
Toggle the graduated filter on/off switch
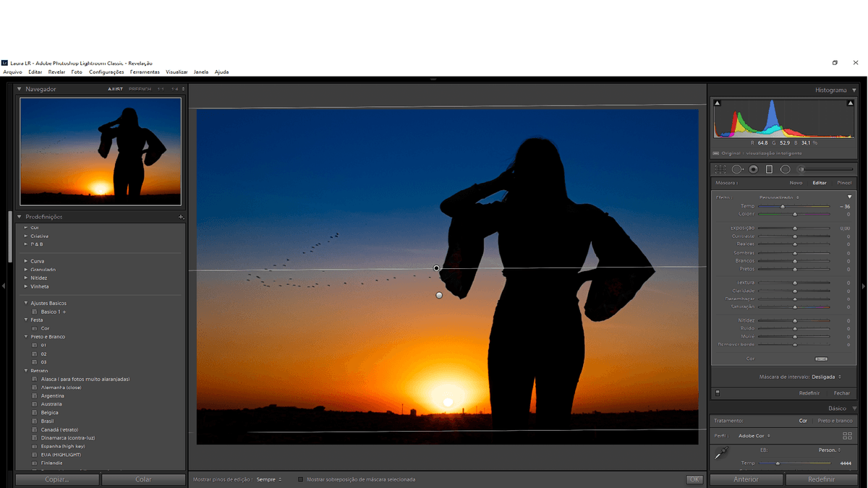(718, 393)
